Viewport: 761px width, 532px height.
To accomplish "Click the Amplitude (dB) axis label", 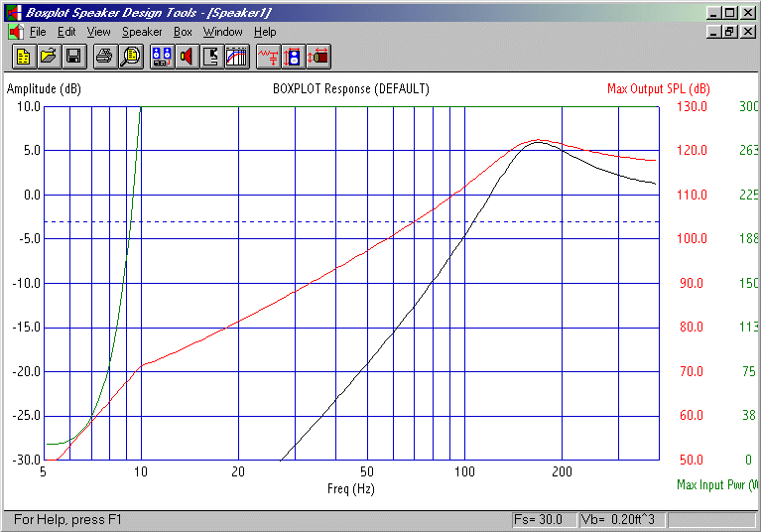I will pos(44,88).
